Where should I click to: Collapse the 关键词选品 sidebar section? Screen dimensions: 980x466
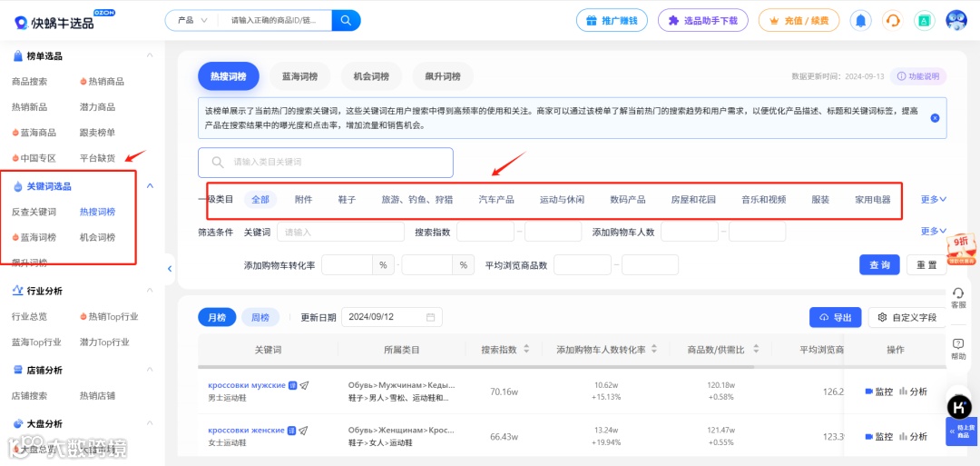click(x=150, y=186)
